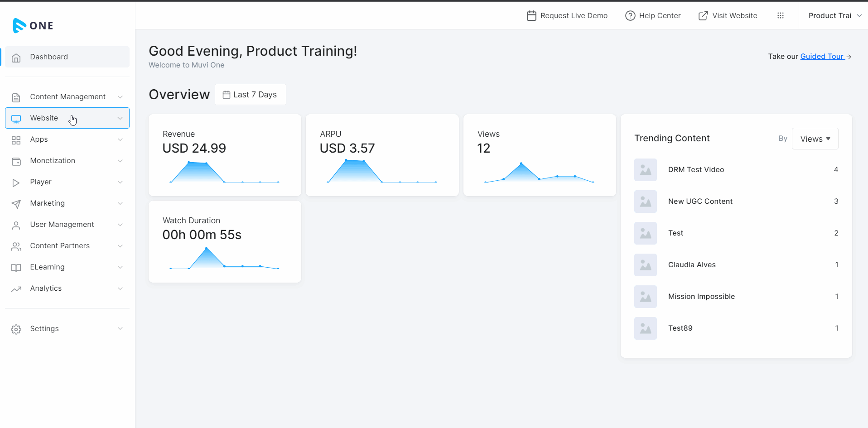Click the Last 7 Days date range button
The height and width of the screenshot is (428, 868).
tap(250, 95)
